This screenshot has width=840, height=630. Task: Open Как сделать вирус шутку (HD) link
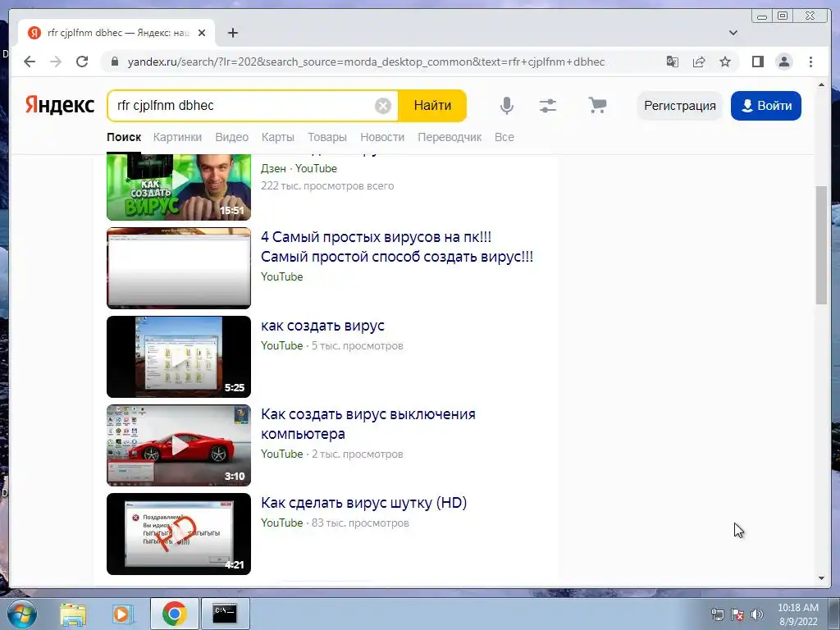tap(363, 503)
